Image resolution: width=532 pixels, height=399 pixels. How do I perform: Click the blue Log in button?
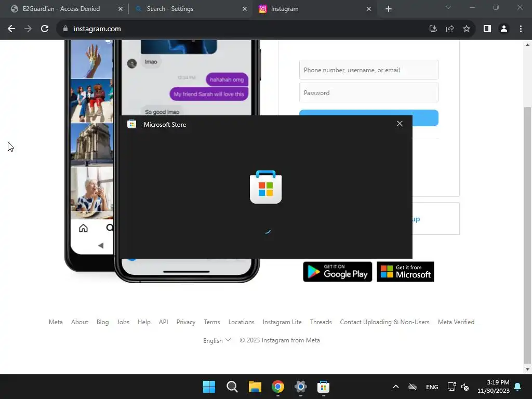[x=425, y=118]
